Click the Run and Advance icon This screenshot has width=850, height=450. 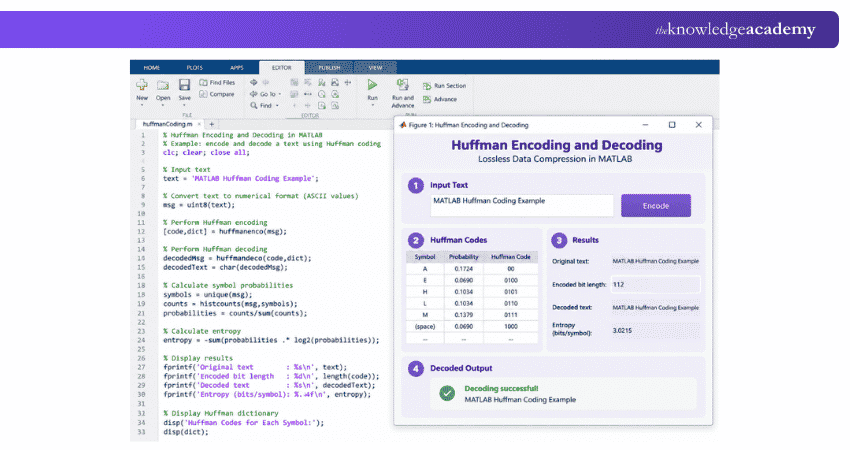tap(402, 85)
